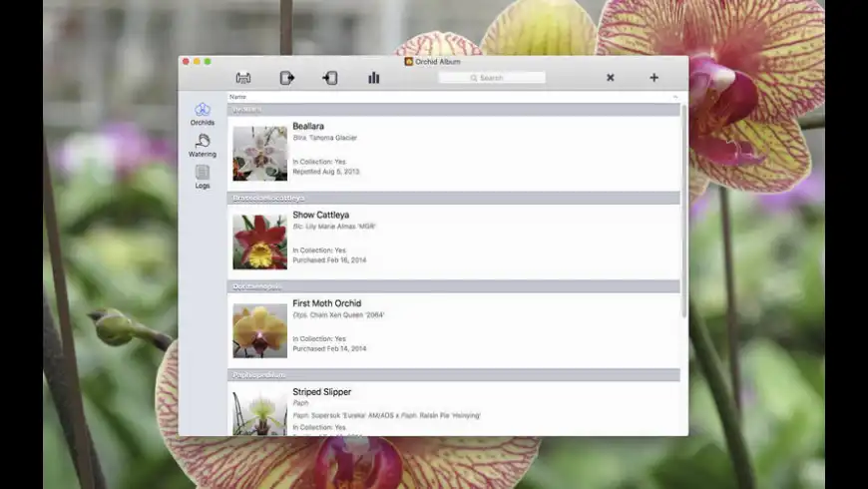Click the export icon in toolbar

click(x=286, y=78)
